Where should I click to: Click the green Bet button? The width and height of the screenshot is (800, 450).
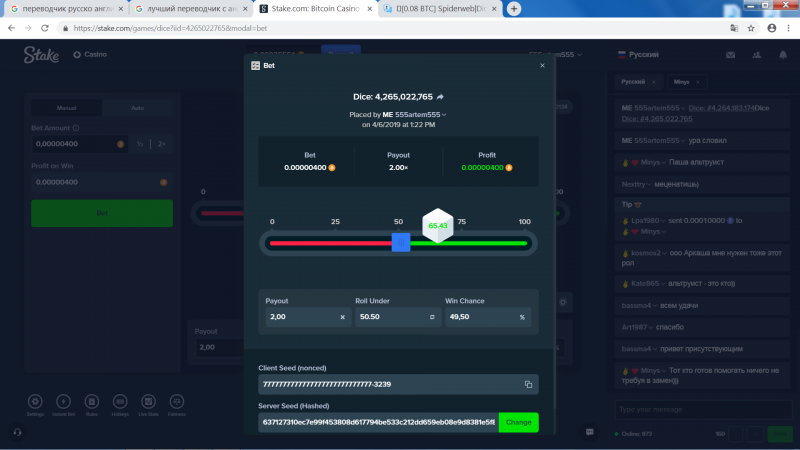pyautogui.click(x=102, y=213)
